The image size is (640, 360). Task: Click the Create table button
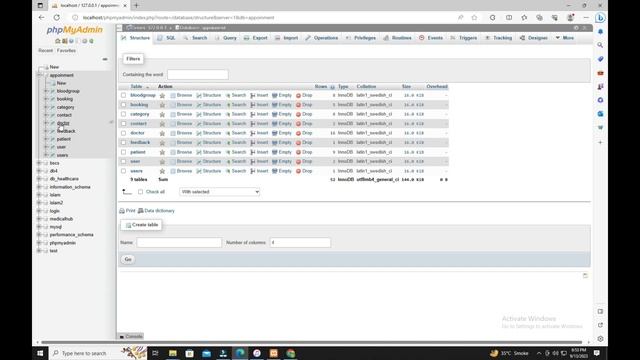[x=141, y=225]
